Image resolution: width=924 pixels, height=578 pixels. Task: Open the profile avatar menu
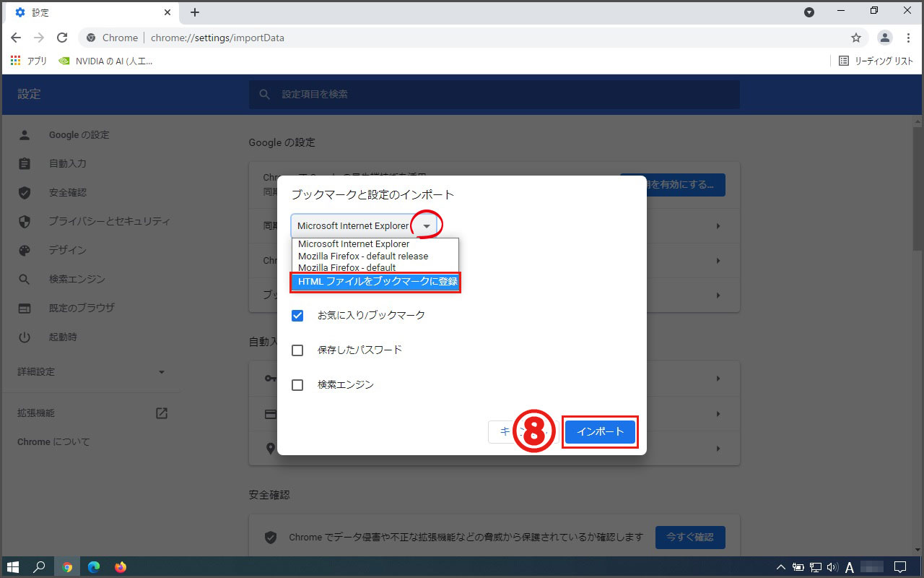tap(884, 38)
